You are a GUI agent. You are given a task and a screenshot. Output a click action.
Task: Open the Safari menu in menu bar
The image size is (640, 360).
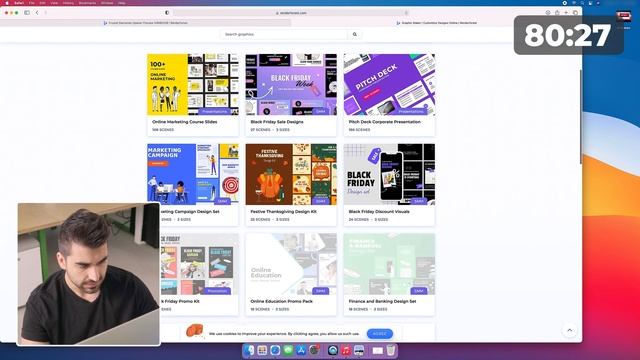19,2
